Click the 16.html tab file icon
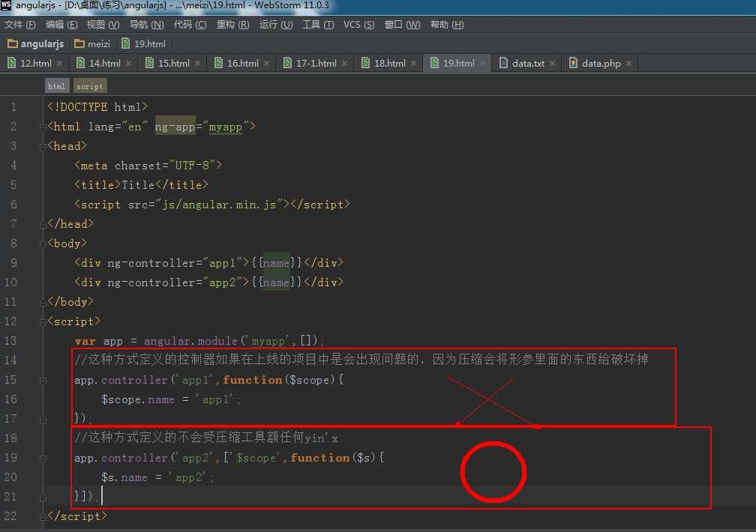Viewport: 756px width, 532px height. coord(219,63)
